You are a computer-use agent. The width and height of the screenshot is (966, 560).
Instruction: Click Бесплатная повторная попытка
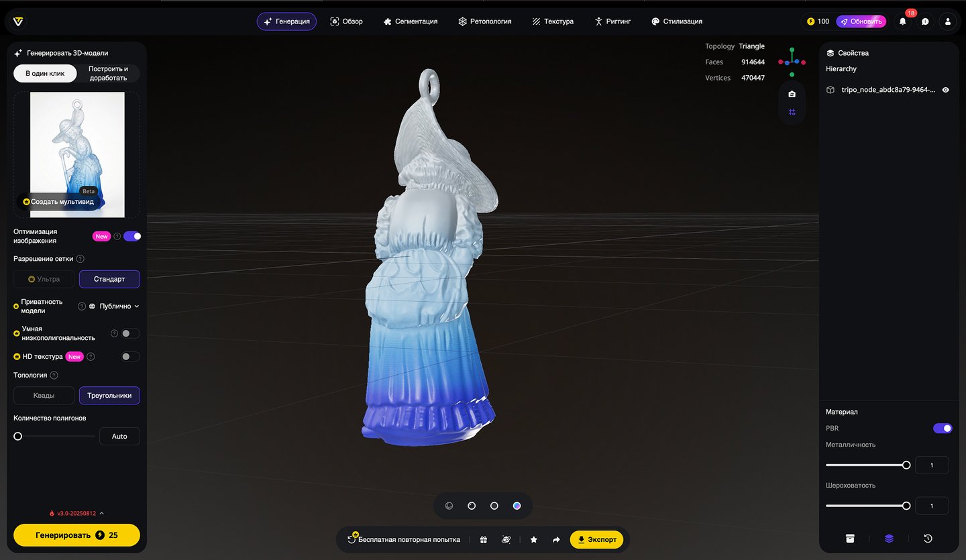tap(404, 539)
